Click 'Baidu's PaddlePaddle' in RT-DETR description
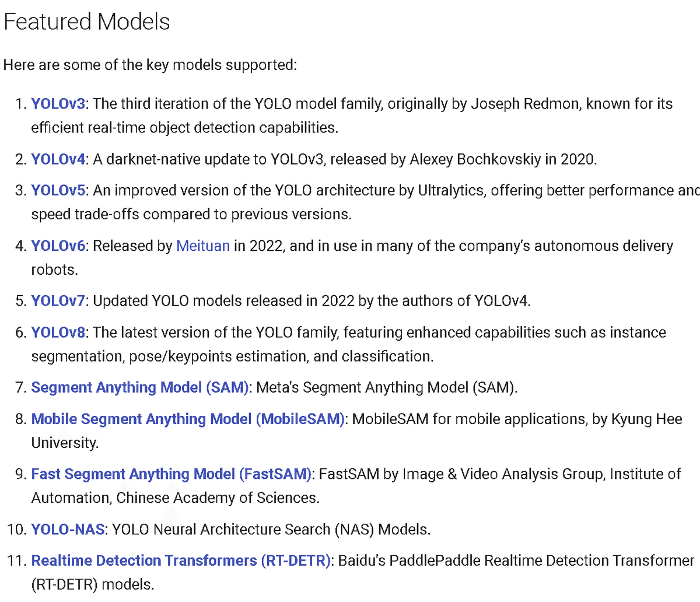Image resolution: width=700 pixels, height=602 pixels. click(x=409, y=561)
